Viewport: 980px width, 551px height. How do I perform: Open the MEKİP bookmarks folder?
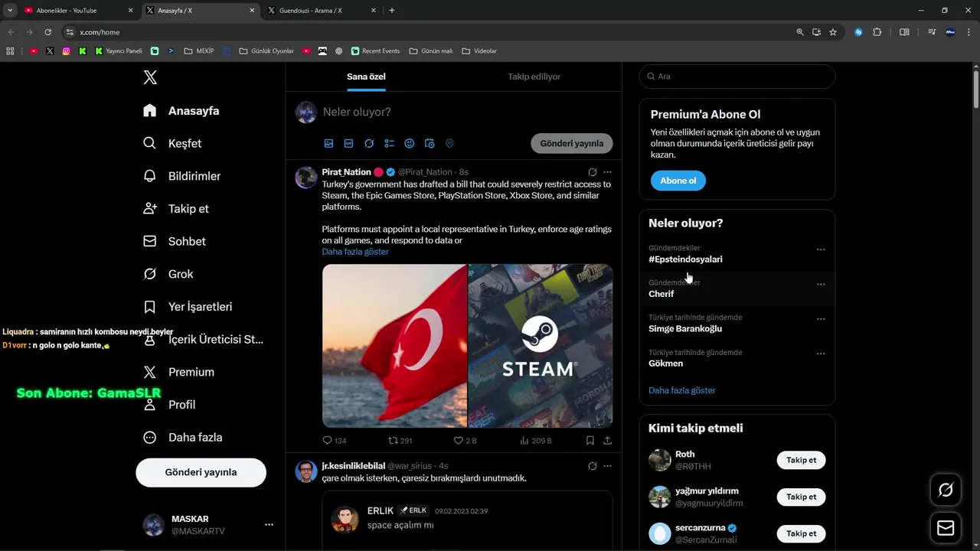pyautogui.click(x=198, y=51)
